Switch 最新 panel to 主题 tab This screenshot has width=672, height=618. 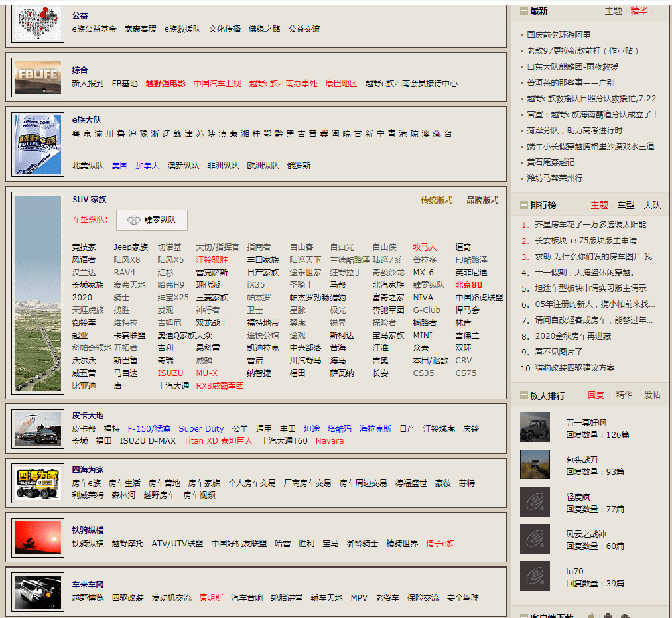[x=613, y=11]
